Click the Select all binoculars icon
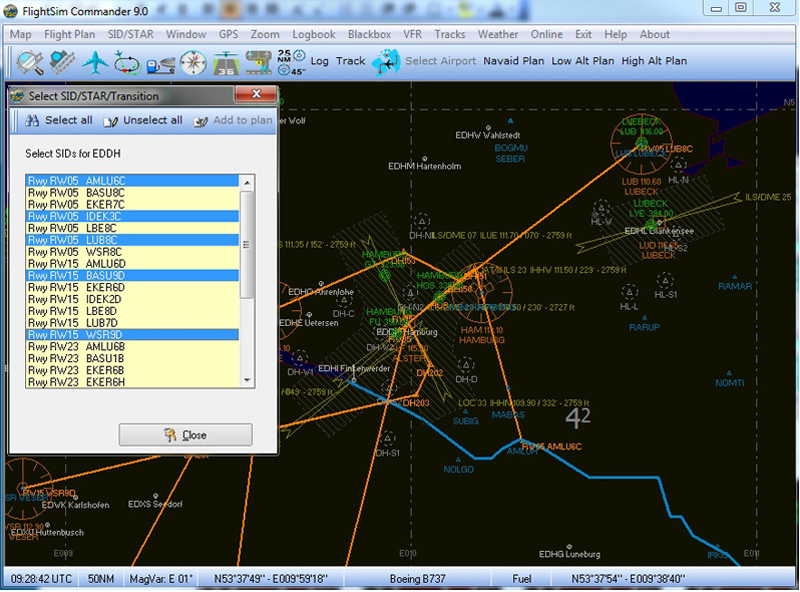This screenshot has height=592, width=800. click(32, 121)
